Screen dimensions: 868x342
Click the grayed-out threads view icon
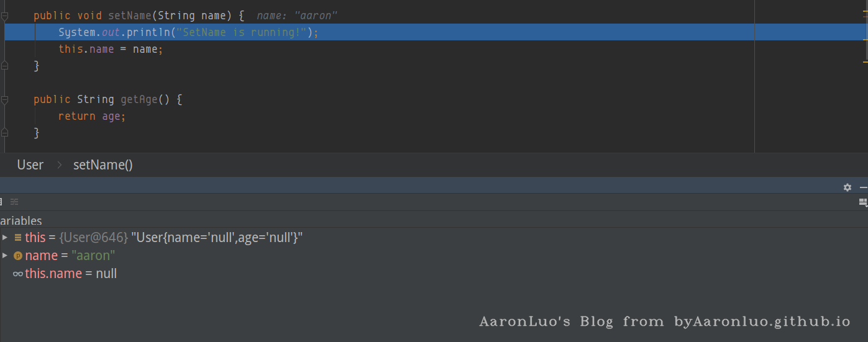(14, 202)
